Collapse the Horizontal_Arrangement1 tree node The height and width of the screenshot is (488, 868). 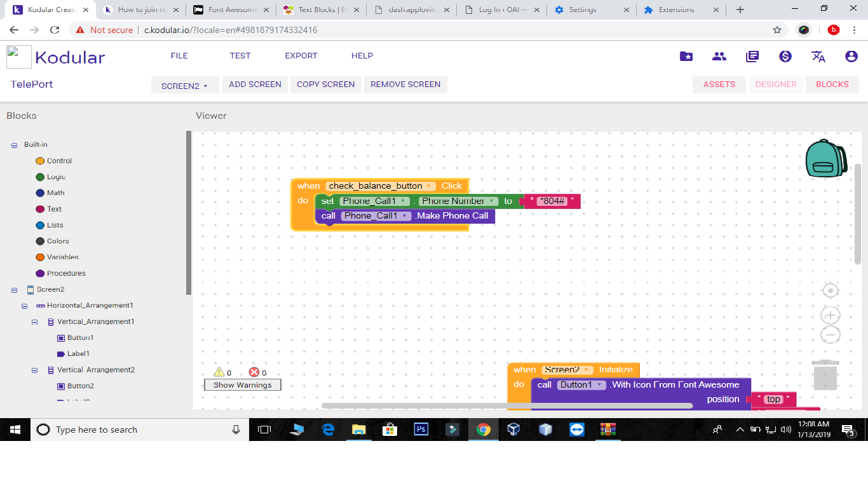coord(25,306)
